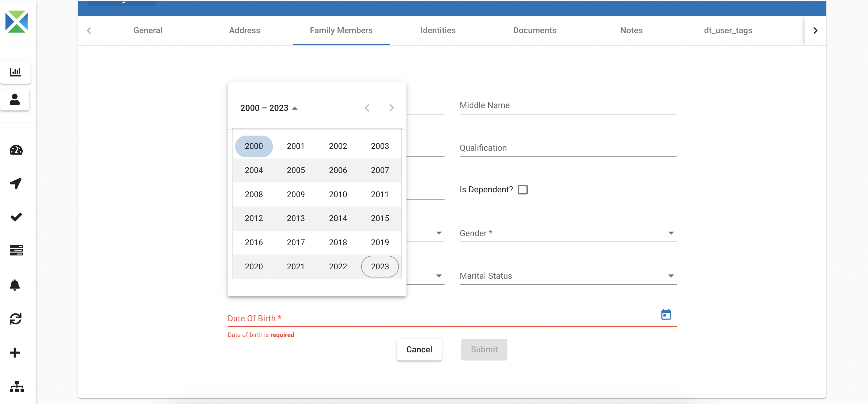
Task: Switch to the Documents tab
Action: tap(534, 30)
